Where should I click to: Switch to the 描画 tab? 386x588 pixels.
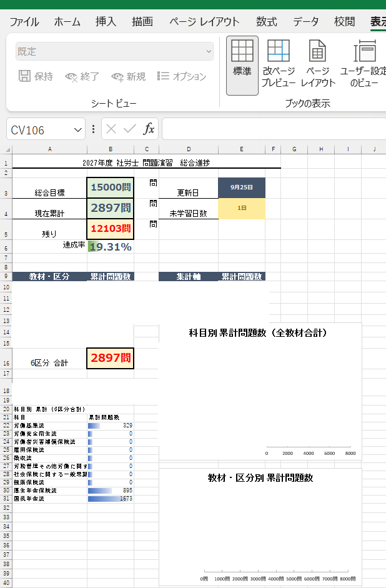click(x=142, y=22)
